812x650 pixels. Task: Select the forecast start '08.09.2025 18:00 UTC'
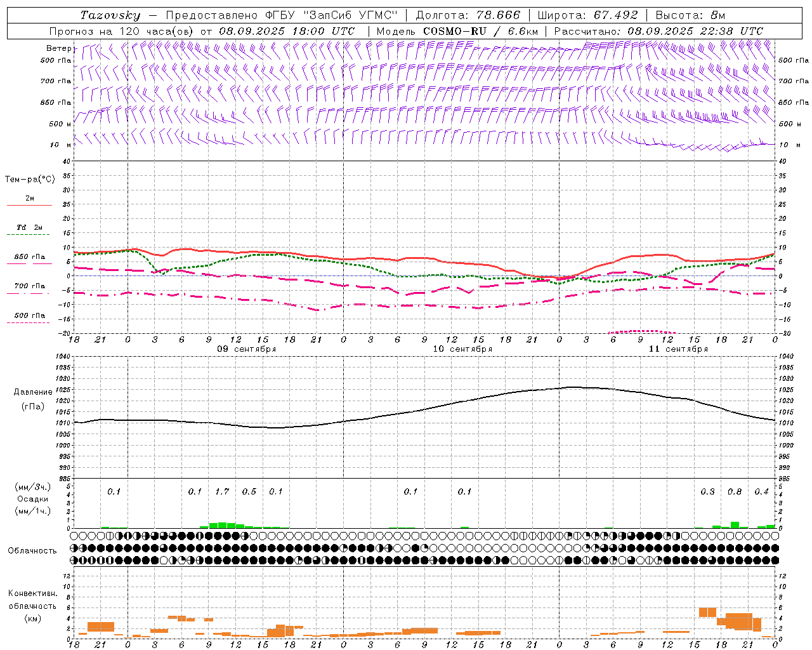pyautogui.click(x=287, y=31)
